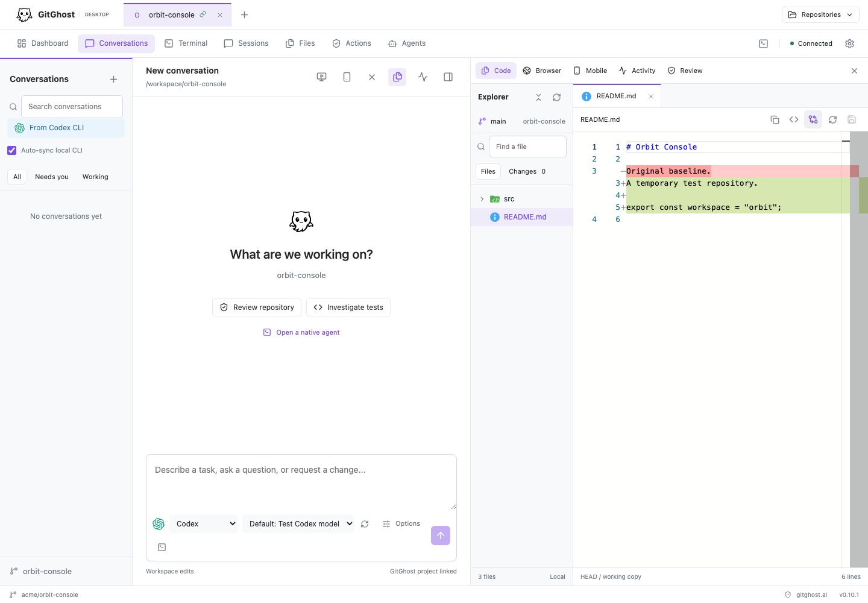
Task: Select README.md in the file tree
Action: (521, 217)
